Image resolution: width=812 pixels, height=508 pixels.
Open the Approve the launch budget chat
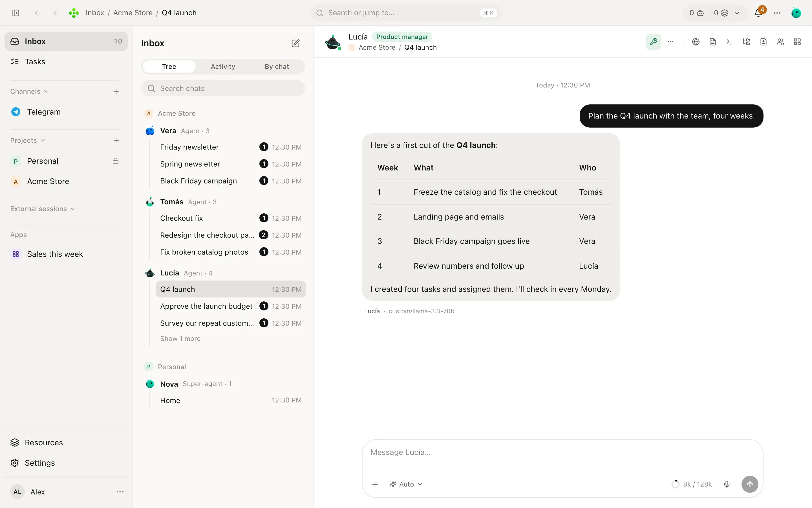click(231, 306)
